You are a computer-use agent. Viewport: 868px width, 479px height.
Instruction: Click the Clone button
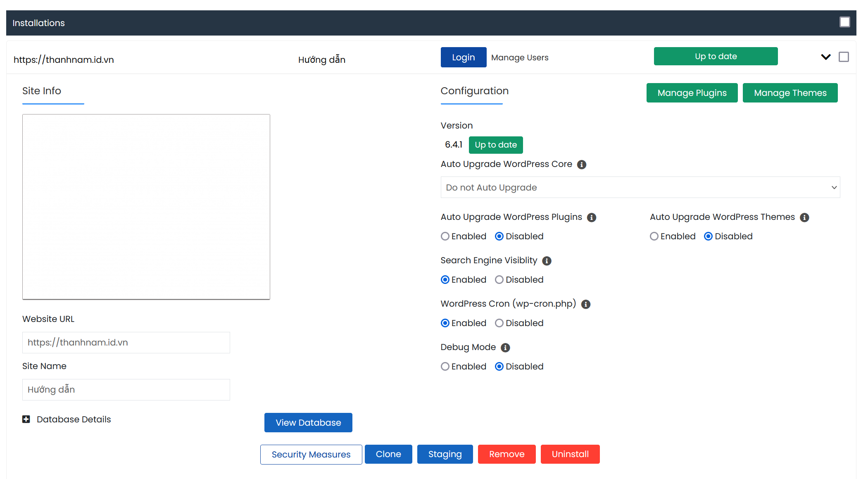(x=388, y=454)
